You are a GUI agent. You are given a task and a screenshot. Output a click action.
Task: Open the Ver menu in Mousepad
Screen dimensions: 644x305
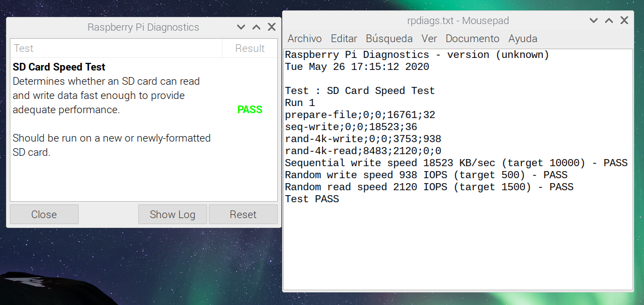click(x=429, y=39)
